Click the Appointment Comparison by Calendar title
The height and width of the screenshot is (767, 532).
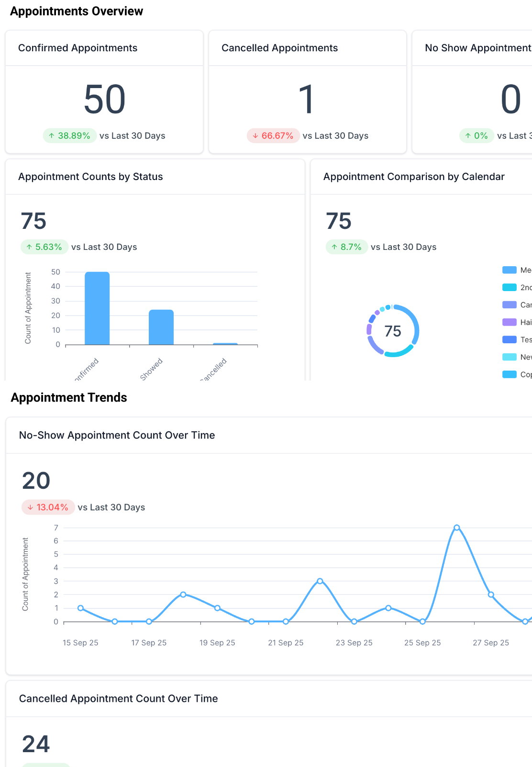[x=414, y=177]
